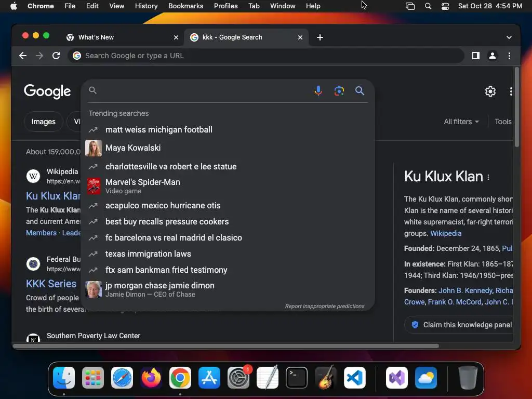
Task: Open the View menu
Action: (x=116, y=6)
